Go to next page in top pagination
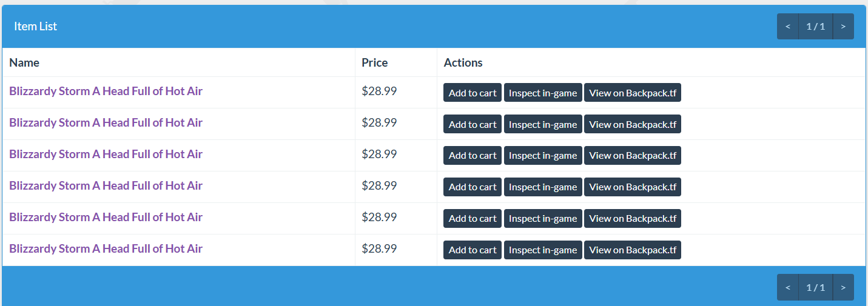The image size is (868, 306). point(843,27)
